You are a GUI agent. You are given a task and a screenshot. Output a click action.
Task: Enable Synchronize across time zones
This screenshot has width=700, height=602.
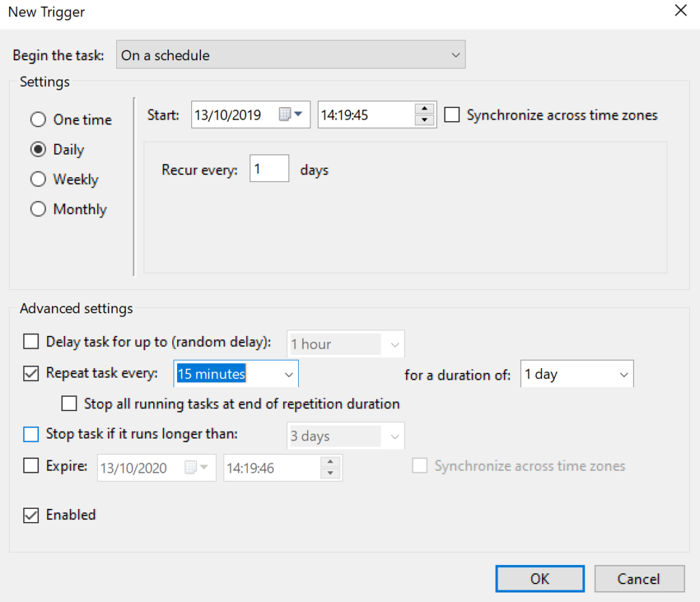pyautogui.click(x=451, y=115)
